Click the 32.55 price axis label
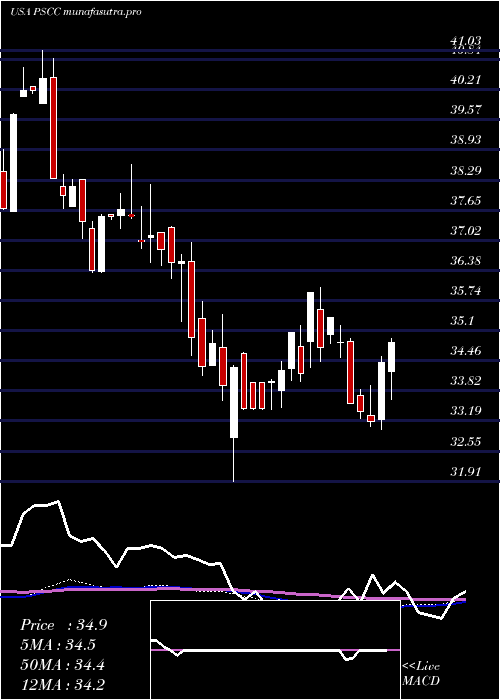The height and width of the screenshot is (700, 500). pos(465,442)
